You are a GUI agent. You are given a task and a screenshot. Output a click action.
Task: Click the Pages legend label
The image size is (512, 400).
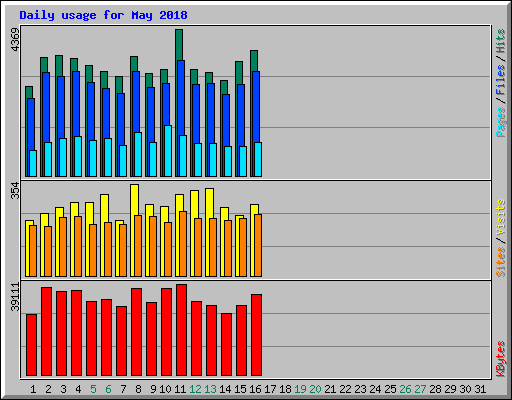(x=501, y=122)
